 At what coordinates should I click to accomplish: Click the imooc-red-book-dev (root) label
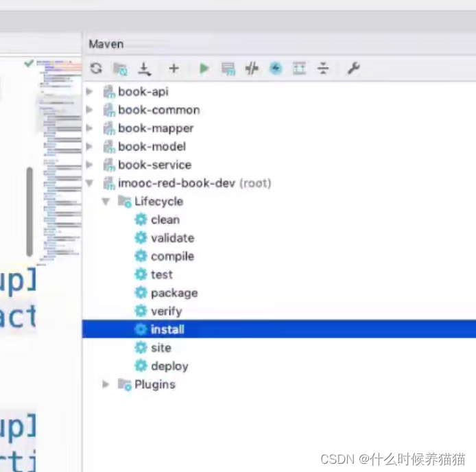195,183
